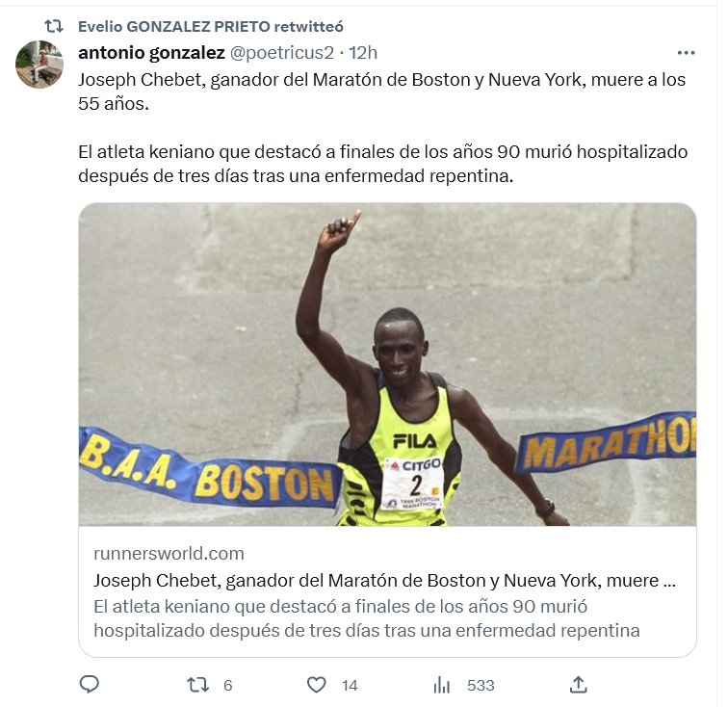The image size is (728, 707).
Task: Click the retweet count of 6
Action: coord(227,685)
